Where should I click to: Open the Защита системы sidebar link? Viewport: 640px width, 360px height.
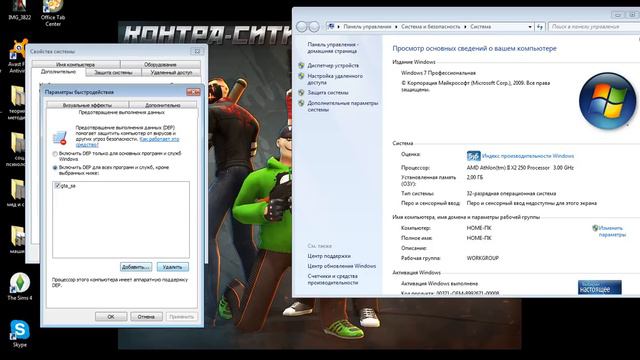coord(328,93)
